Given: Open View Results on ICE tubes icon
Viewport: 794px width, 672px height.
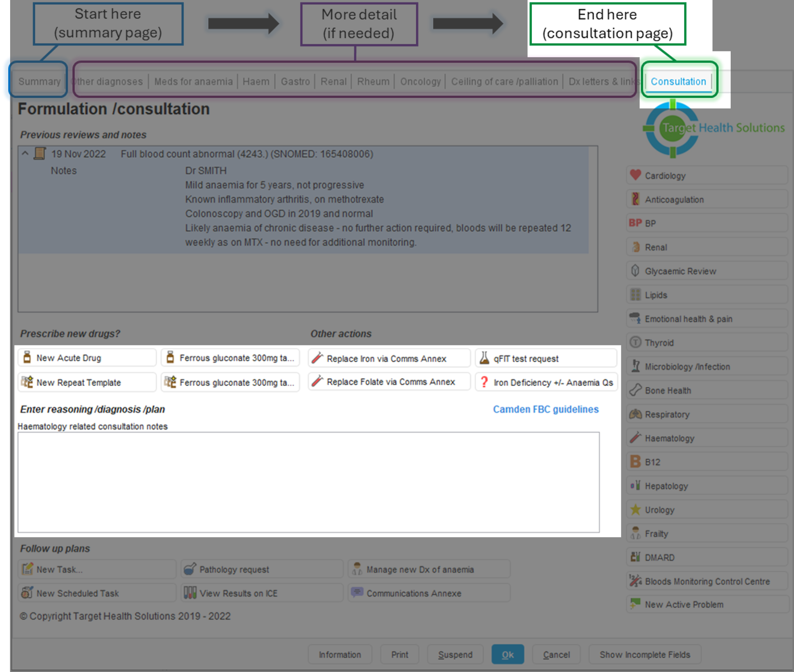Looking at the screenshot, I should (190, 593).
